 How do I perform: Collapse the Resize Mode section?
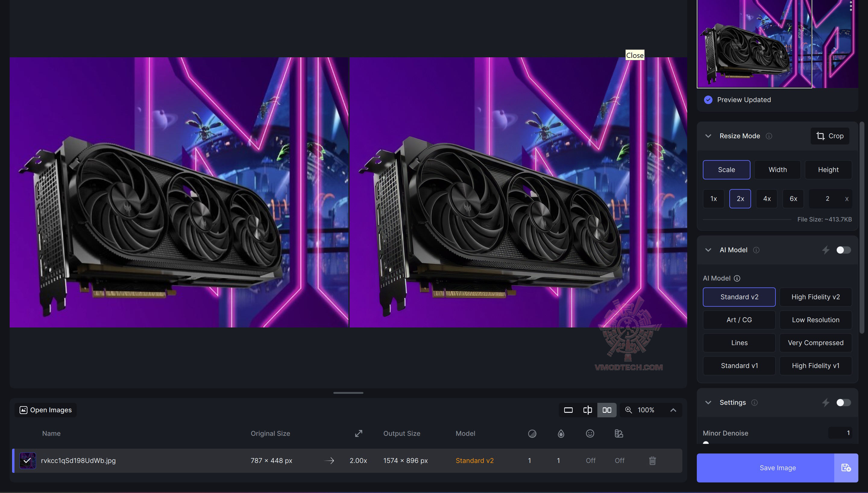pos(708,136)
